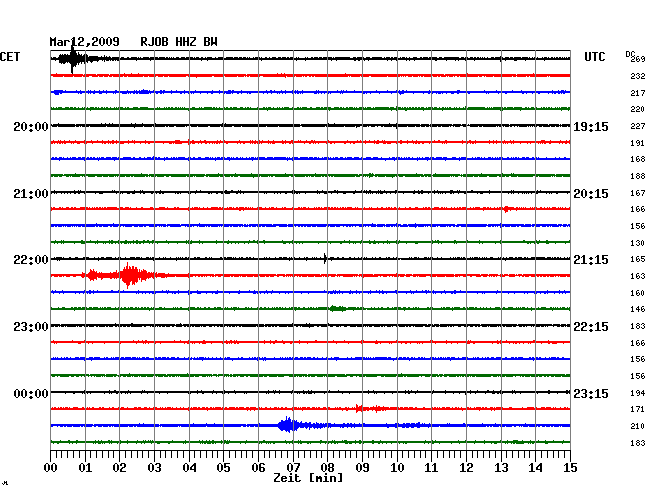Click the DC value 194
650x494 pixels.
point(638,393)
